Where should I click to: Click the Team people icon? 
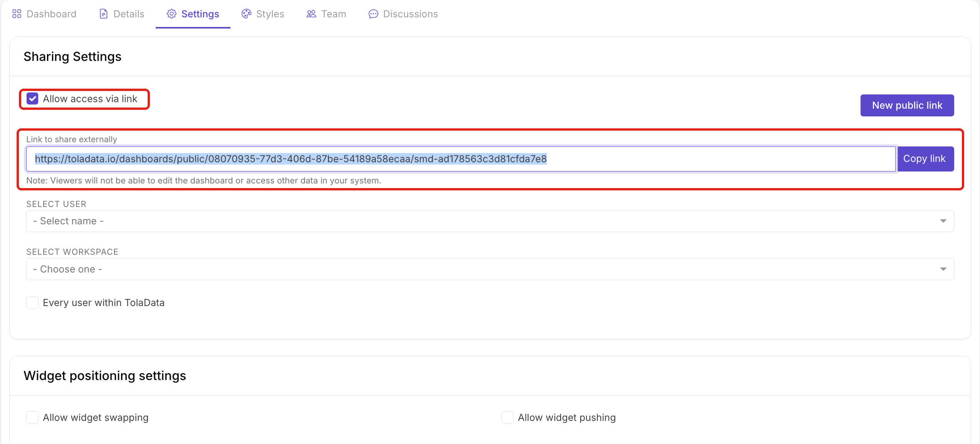tap(311, 14)
